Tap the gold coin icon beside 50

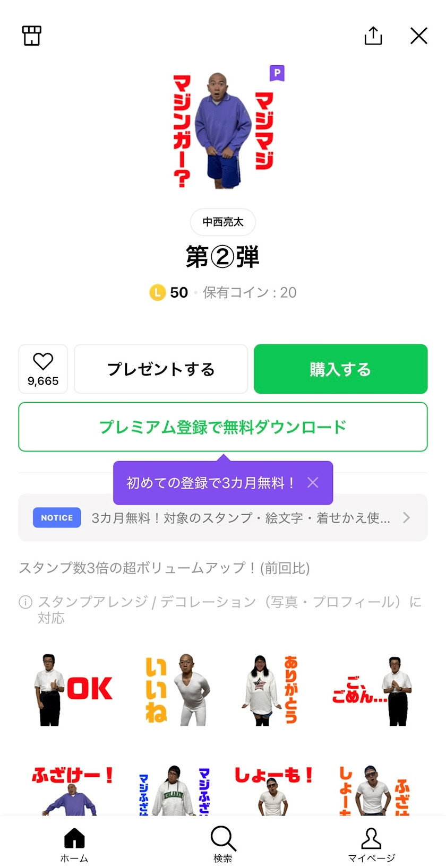[157, 292]
